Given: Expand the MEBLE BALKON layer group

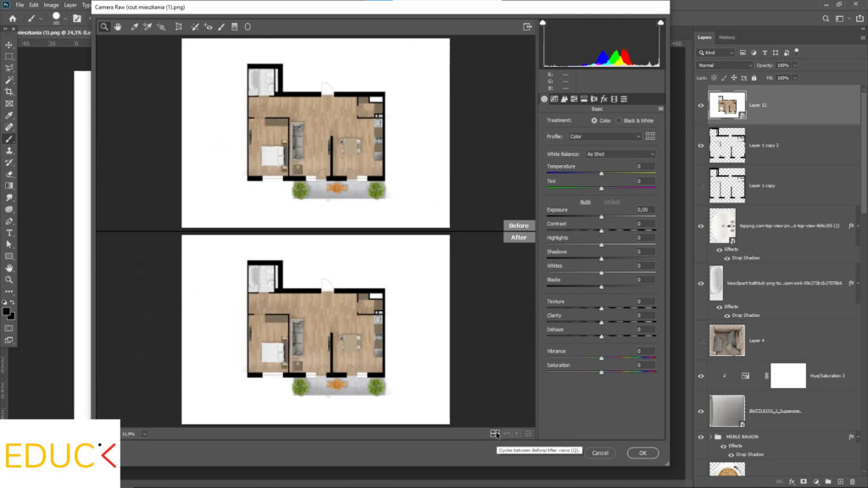Looking at the screenshot, I should (x=710, y=436).
